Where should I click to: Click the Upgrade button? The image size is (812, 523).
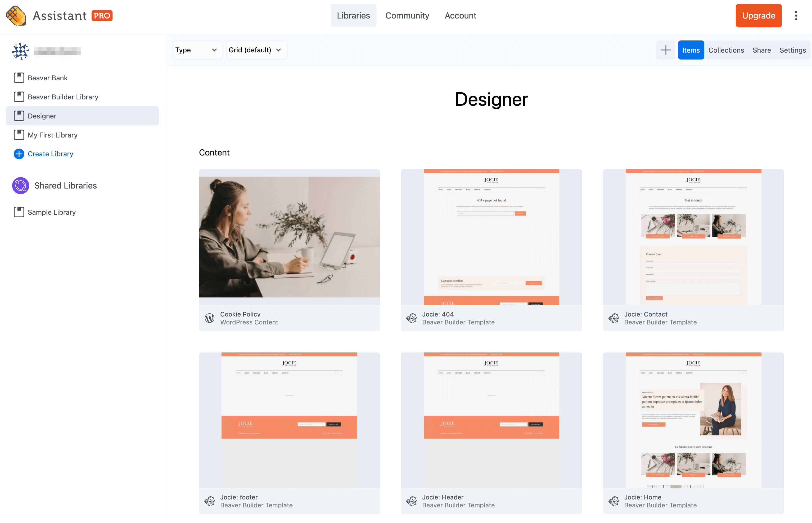click(759, 16)
